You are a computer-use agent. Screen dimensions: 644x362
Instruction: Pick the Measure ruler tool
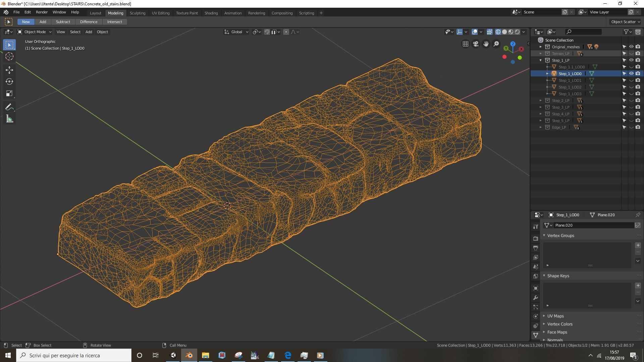(x=9, y=119)
